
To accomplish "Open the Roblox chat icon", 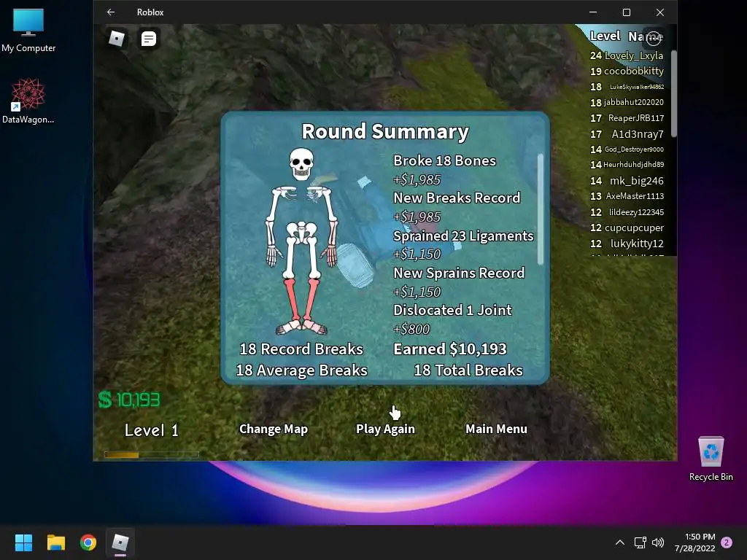I will pyautogui.click(x=149, y=39).
